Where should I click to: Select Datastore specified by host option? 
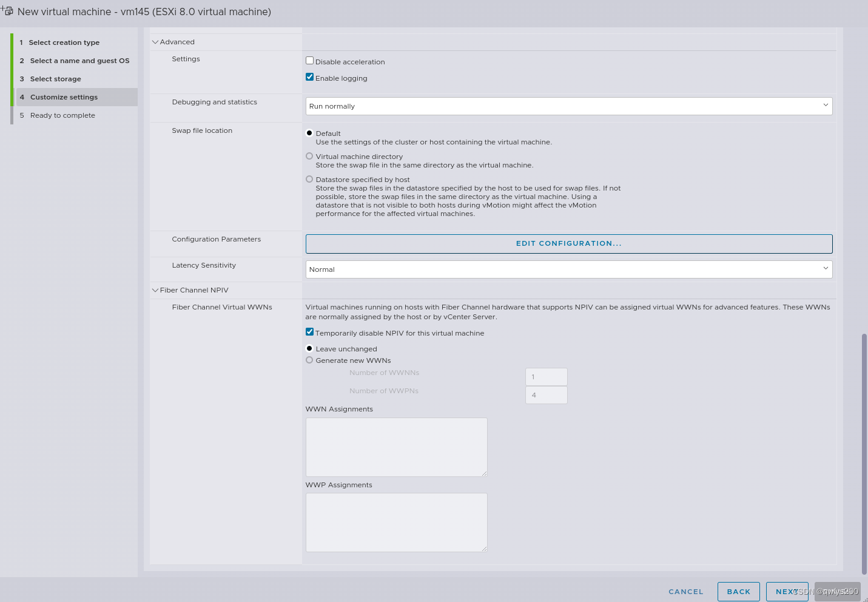coord(309,179)
